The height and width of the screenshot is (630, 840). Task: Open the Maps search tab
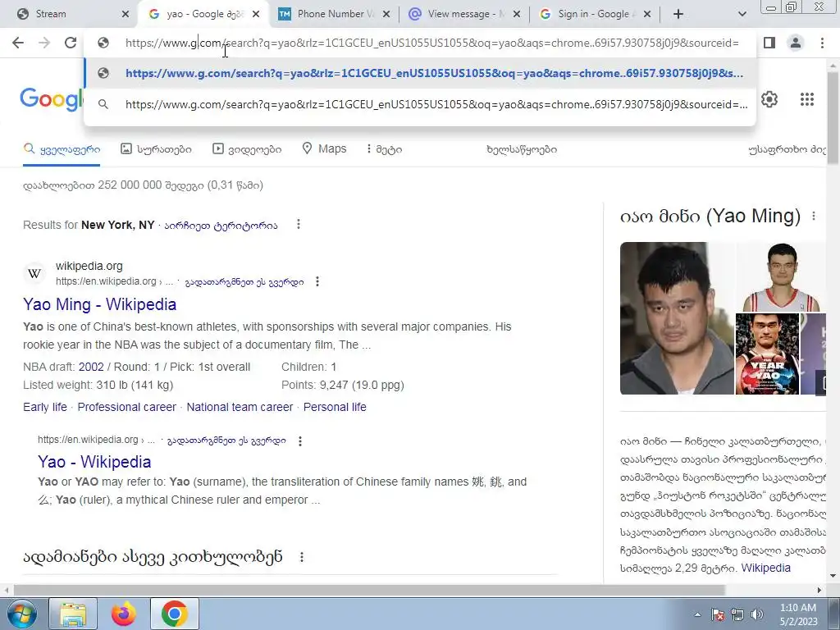point(324,149)
